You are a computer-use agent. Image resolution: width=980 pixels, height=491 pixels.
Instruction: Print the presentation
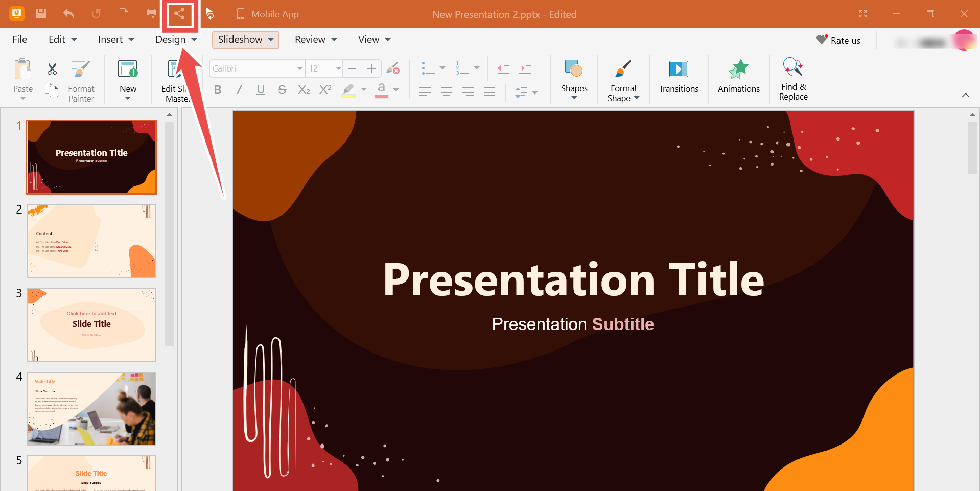[x=151, y=14]
